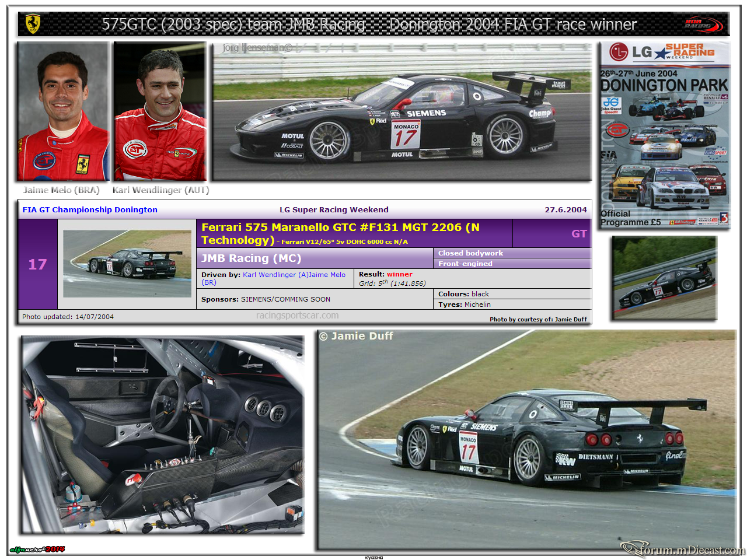
Task: Click the 'Front-engined' text
Action: pyautogui.click(x=465, y=264)
